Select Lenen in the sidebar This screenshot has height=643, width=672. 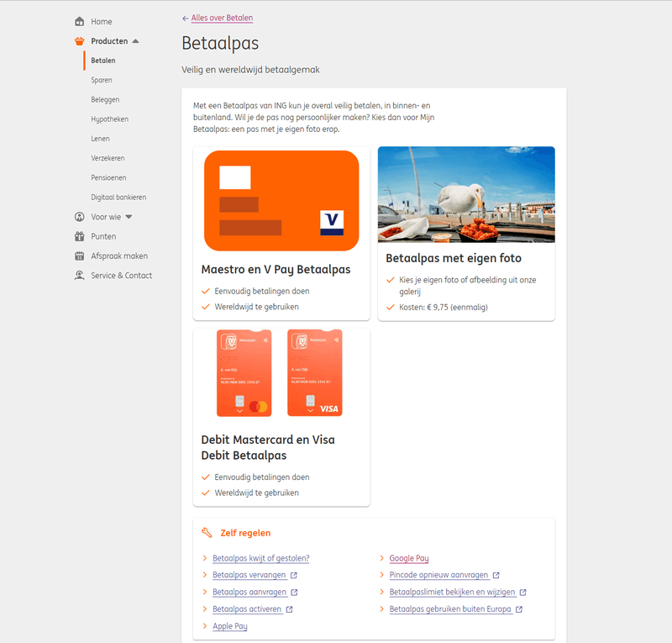(100, 139)
